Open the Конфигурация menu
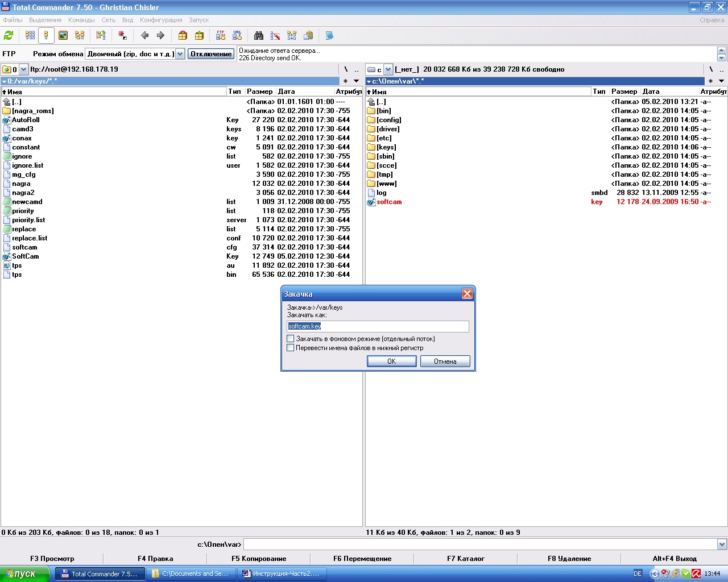This screenshot has height=582, width=728. tap(161, 20)
